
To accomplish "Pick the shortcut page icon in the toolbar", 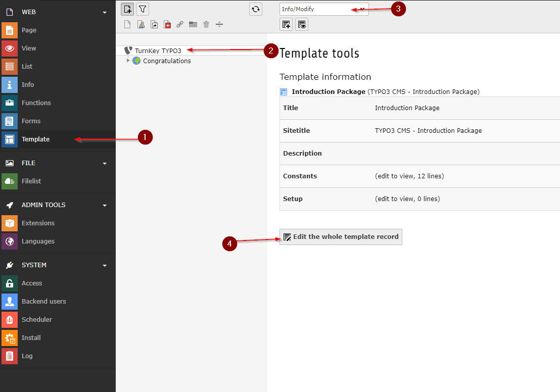I will pos(154,24).
